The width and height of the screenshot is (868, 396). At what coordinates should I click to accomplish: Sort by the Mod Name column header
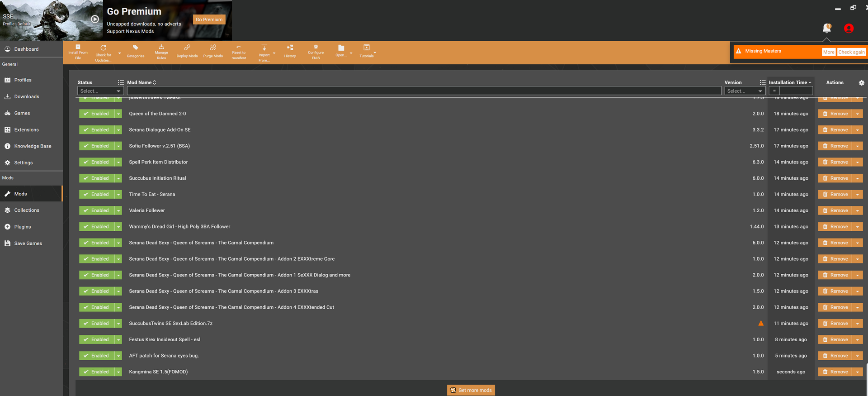coord(142,82)
